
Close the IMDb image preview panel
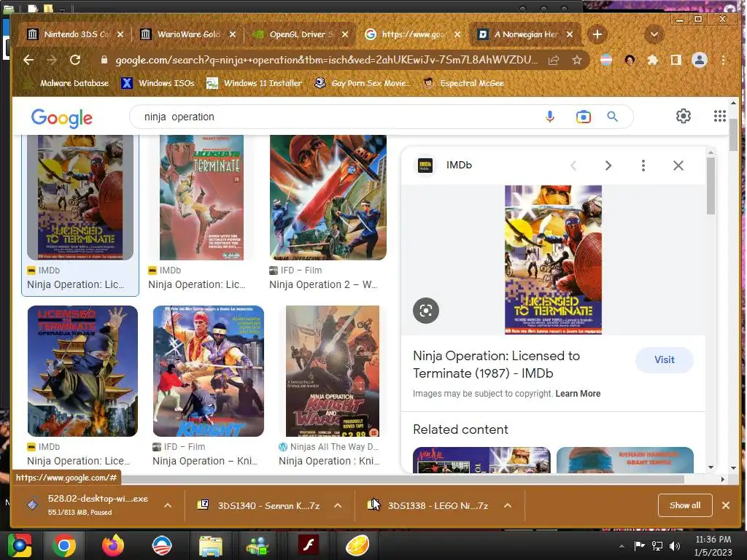(678, 166)
